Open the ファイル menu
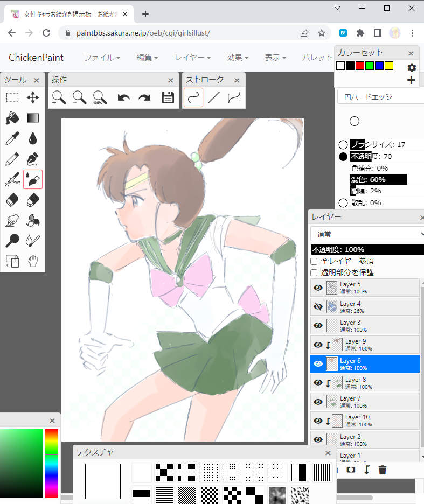 coord(102,58)
